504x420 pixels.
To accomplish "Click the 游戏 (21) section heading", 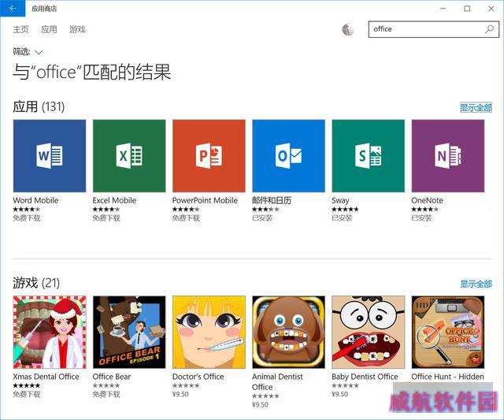I will 36,283.
